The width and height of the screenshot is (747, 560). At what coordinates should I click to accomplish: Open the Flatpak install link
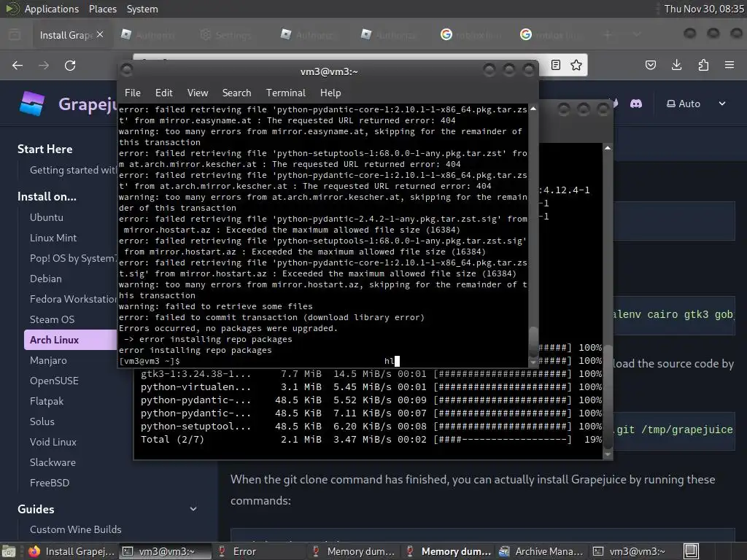coord(47,402)
